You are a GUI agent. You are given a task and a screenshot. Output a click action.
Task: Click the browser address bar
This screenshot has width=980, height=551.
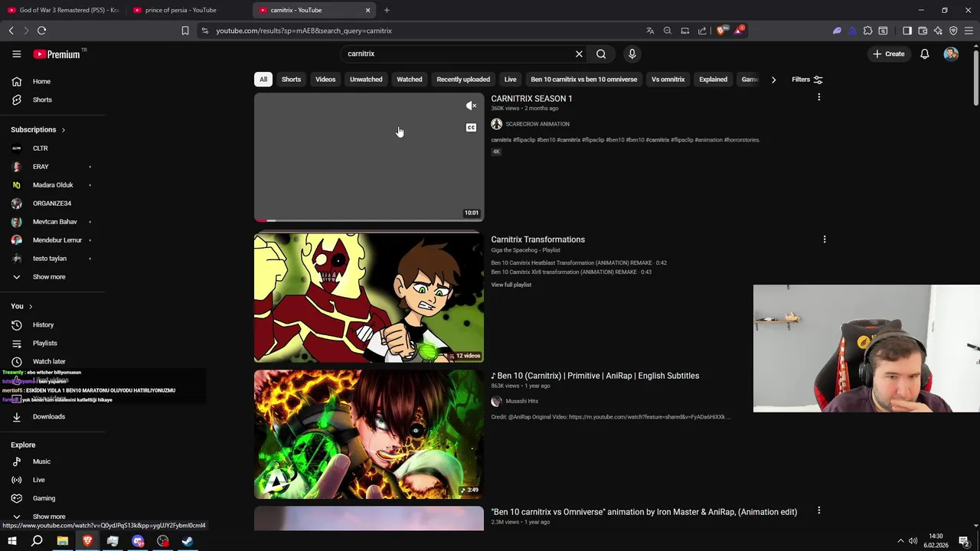[421, 31]
